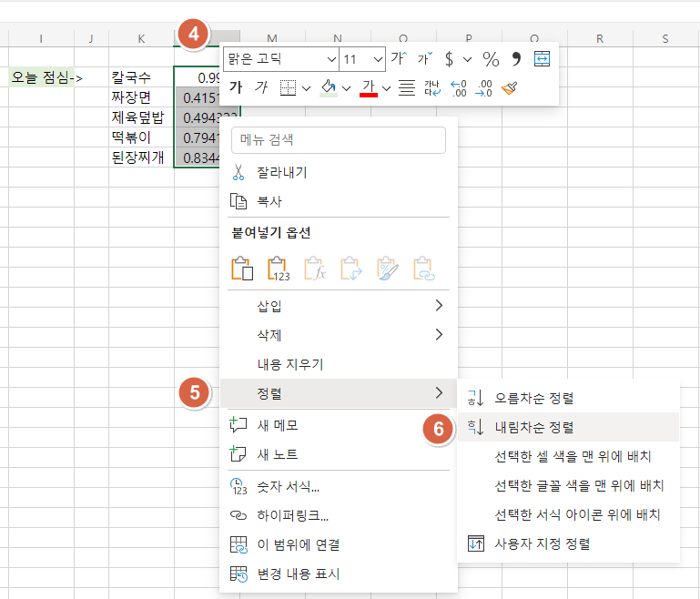Select 선택한 셀 색을 맨 위에 배치
The image size is (700, 599).
568,456
